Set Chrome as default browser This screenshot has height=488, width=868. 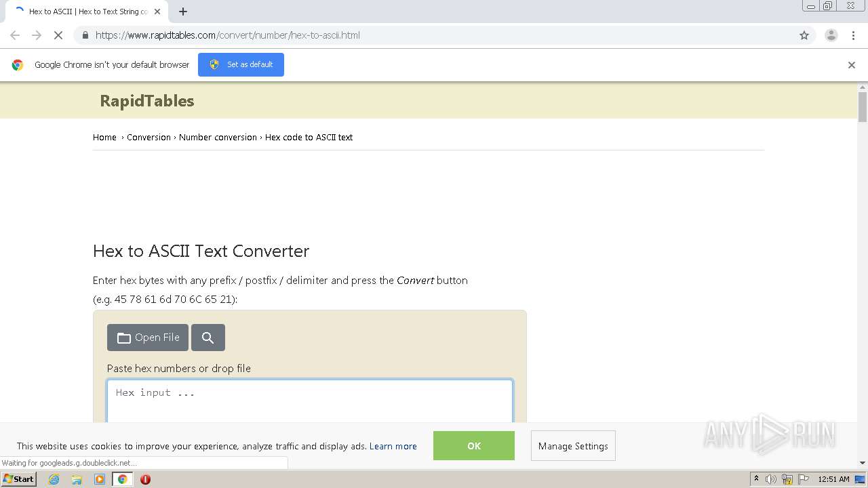241,64
